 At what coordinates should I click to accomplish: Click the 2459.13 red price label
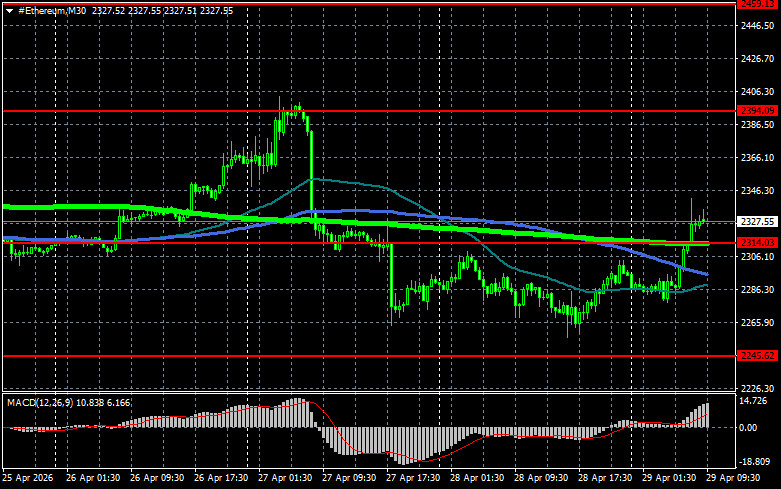757,4
